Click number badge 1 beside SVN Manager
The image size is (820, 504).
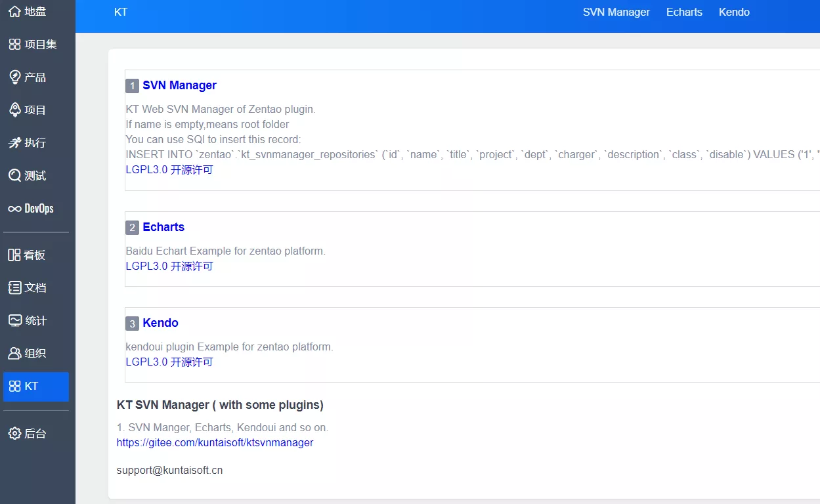(132, 86)
